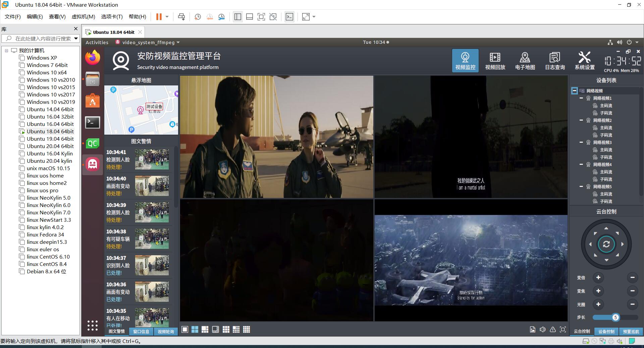Open the 视频回放 playback module

pos(495,61)
